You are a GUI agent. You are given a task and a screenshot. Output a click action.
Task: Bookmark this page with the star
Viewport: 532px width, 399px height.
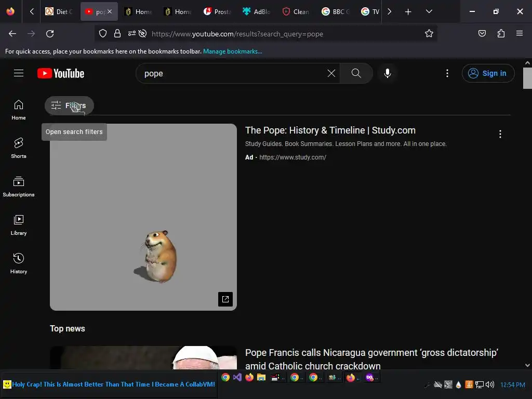click(x=429, y=34)
